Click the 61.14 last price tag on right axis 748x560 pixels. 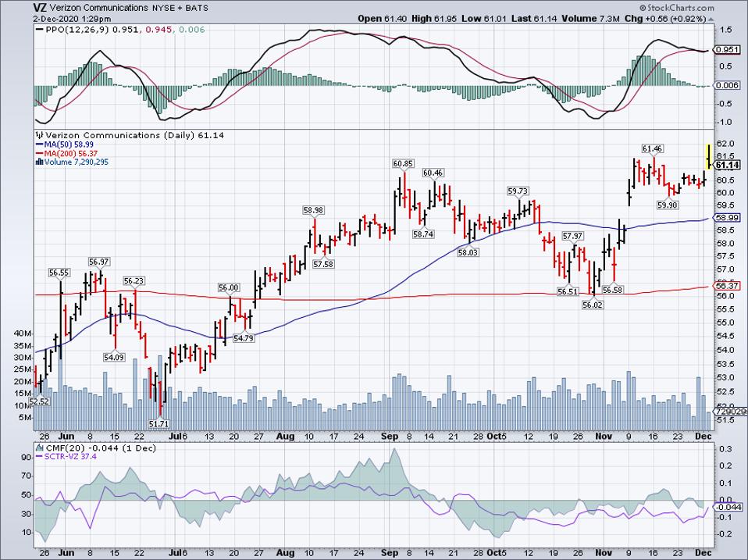[x=728, y=165]
